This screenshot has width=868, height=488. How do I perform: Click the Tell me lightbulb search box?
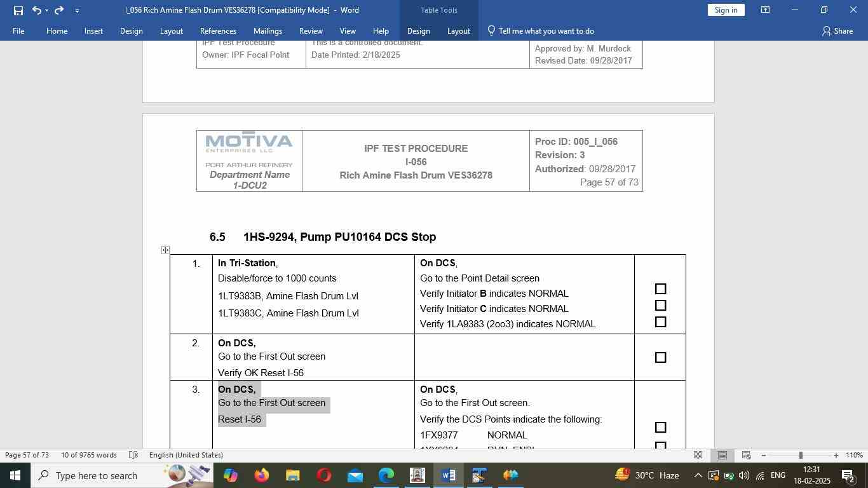tap(541, 30)
